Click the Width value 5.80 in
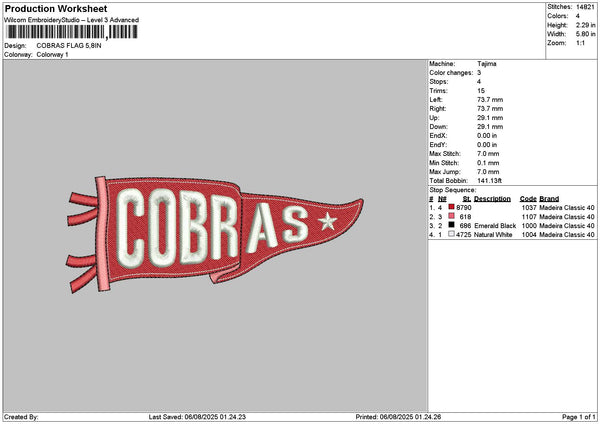 (585, 34)
